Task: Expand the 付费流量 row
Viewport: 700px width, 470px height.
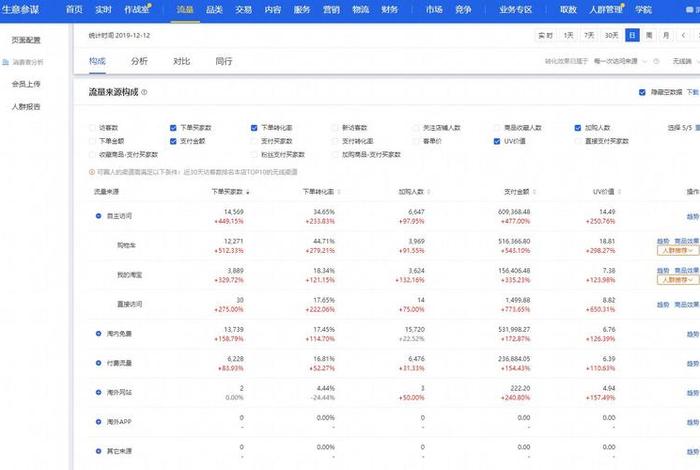Action: [x=98, y=363]
